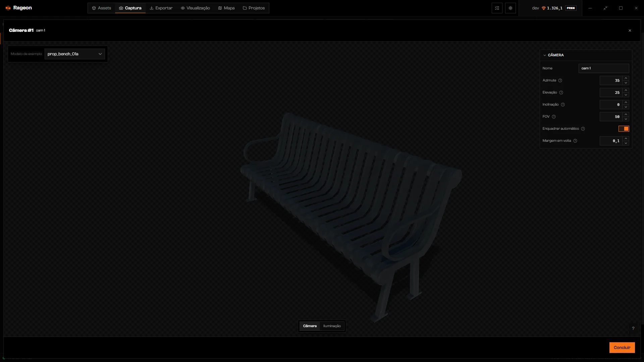This screenshot has height=362, width=644.
Task: Show help for Azimute
Action: click(560, 80)
